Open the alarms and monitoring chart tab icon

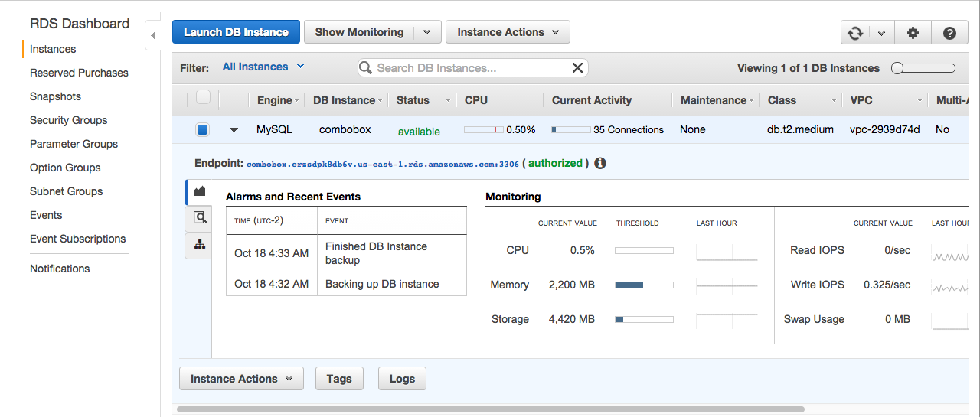pyautogui.click(x=199, y=191)
